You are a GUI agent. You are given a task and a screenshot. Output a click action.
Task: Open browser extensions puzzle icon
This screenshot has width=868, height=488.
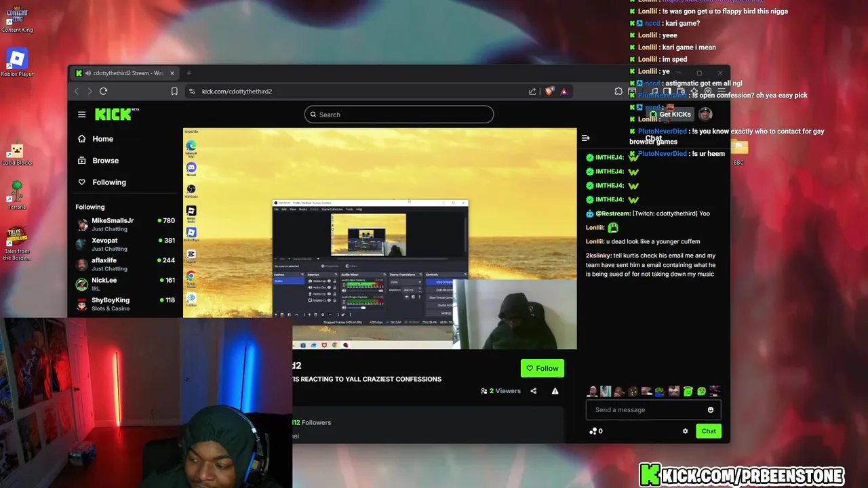click(618, 91)
